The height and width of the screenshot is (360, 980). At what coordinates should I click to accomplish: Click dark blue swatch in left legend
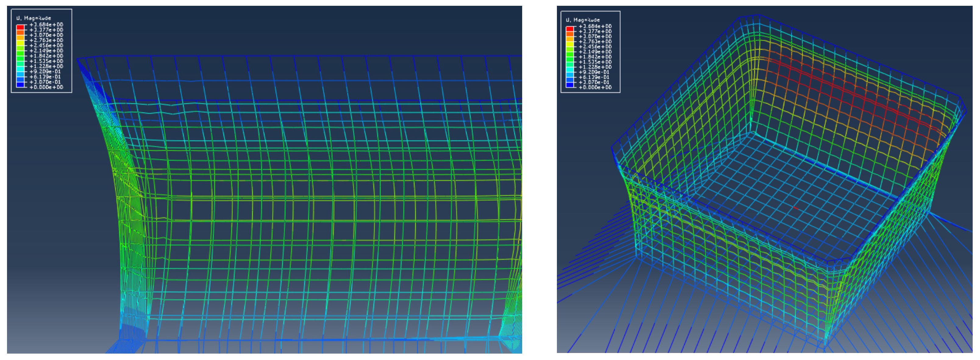point(20,84)
